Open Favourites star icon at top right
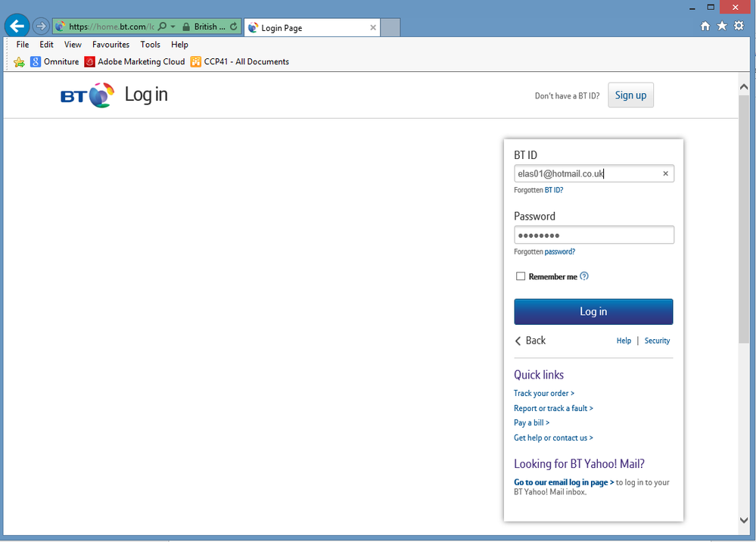The height and width of the screenshot is (542, 756). (722, 26)
